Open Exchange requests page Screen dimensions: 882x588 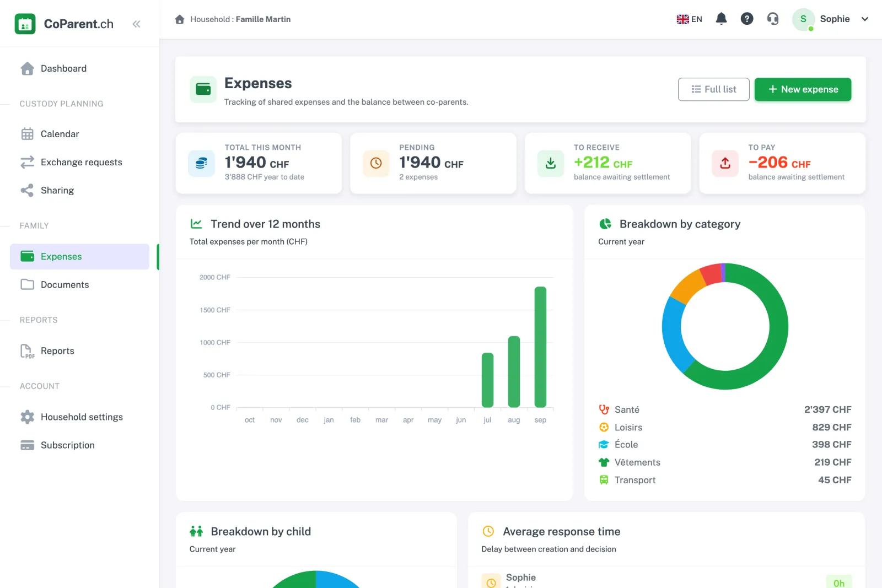(x=79, y=162)
